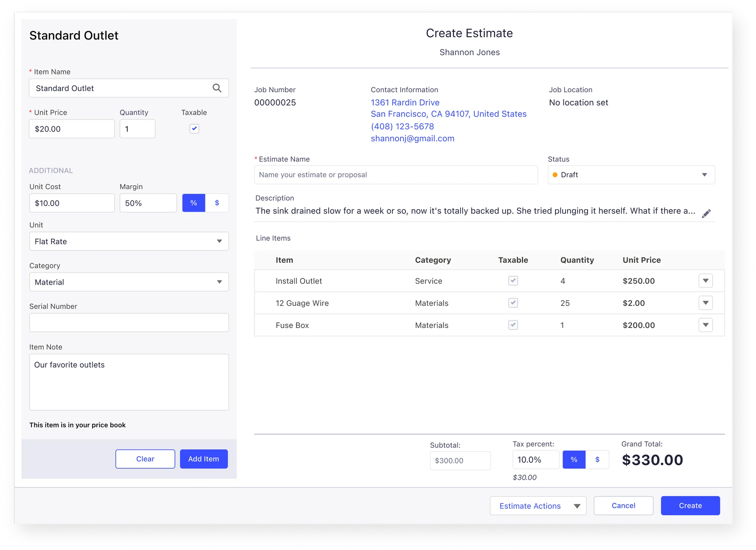Click the quantity 25 cell
756x550 pixels.
click(565, 303)
